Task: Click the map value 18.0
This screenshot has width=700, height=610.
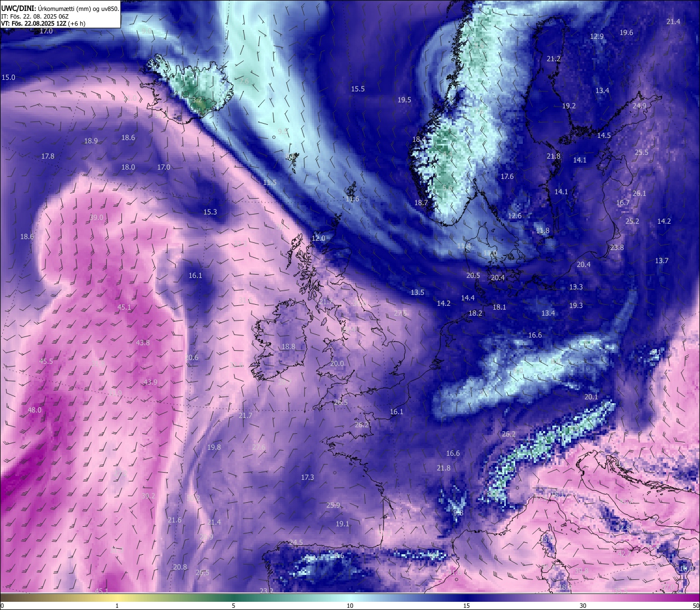Action: click(x=128, y=167)
